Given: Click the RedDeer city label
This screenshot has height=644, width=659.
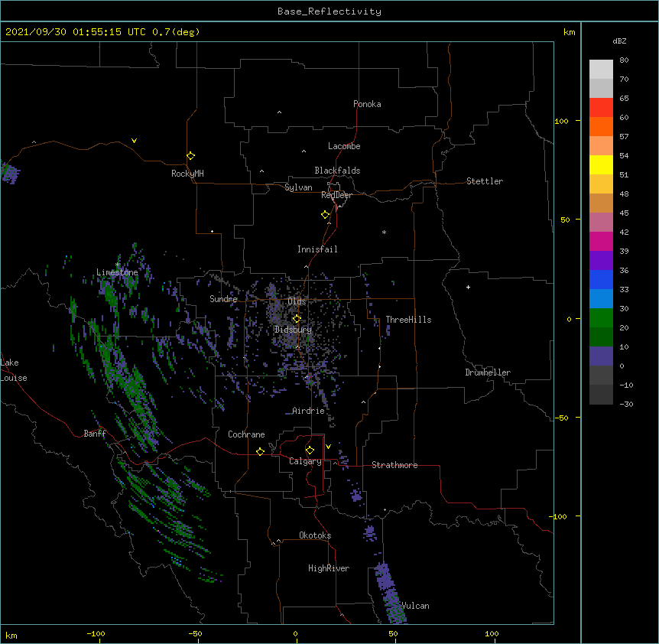Looking at the screenshot, I should tap(336, 195).
